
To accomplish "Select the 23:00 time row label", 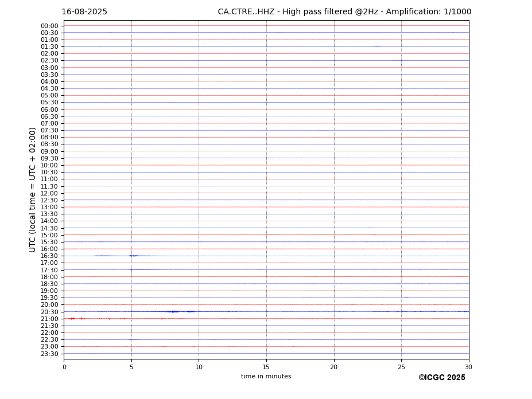I will (49, 347).
